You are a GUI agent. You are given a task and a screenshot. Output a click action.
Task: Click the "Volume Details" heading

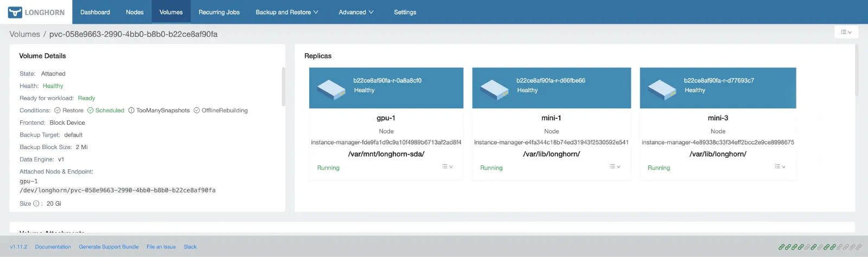click(42, 56)
